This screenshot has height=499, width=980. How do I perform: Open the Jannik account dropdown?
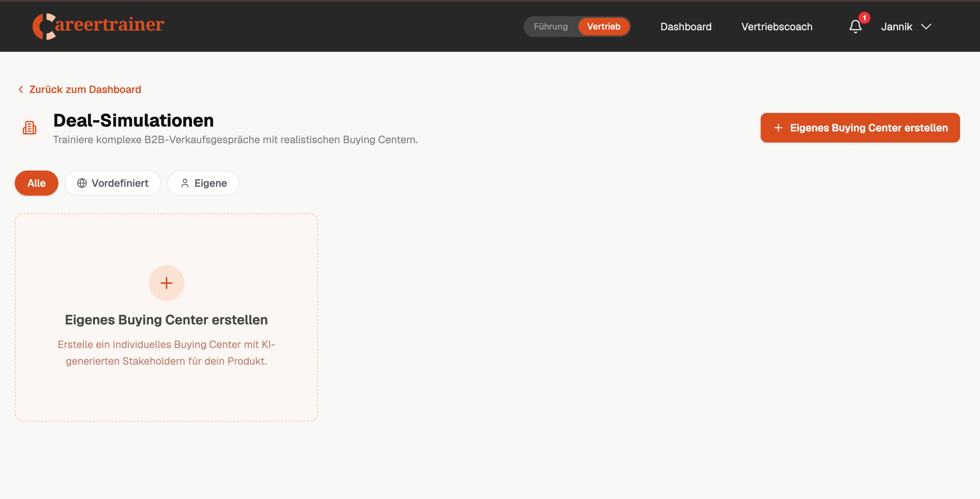tap(897, 27)
